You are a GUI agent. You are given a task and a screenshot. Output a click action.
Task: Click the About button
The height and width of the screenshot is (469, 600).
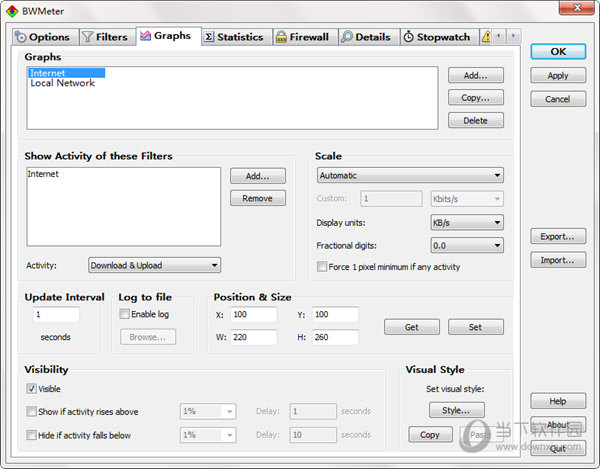[558, 425]
